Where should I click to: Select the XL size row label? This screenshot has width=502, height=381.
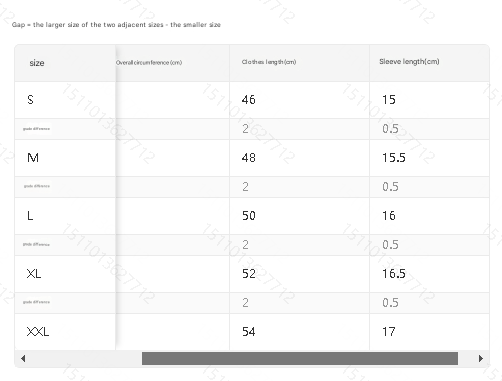point(34,274)
